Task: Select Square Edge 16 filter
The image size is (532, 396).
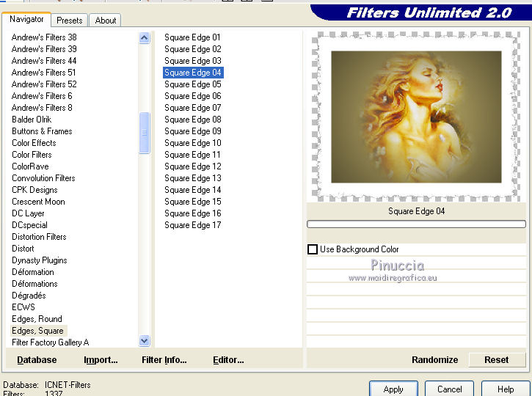Action: pos(193,213)
